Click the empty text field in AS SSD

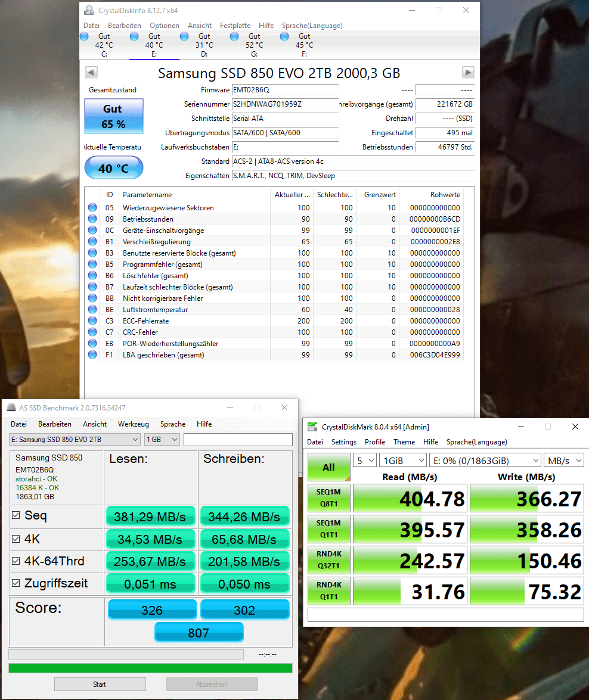tap(238, 439)
